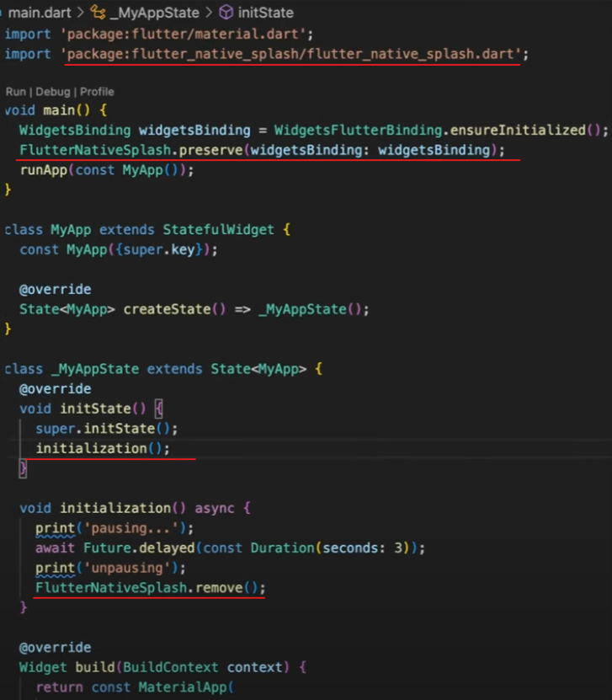
Task: Click the highlighted closing brace of initState
Action: [23, 468]
